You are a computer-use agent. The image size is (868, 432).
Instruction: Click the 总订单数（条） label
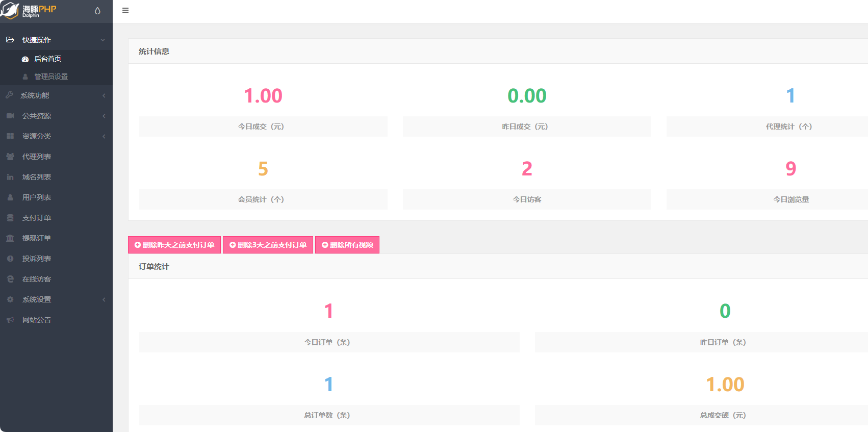point(327,415)
